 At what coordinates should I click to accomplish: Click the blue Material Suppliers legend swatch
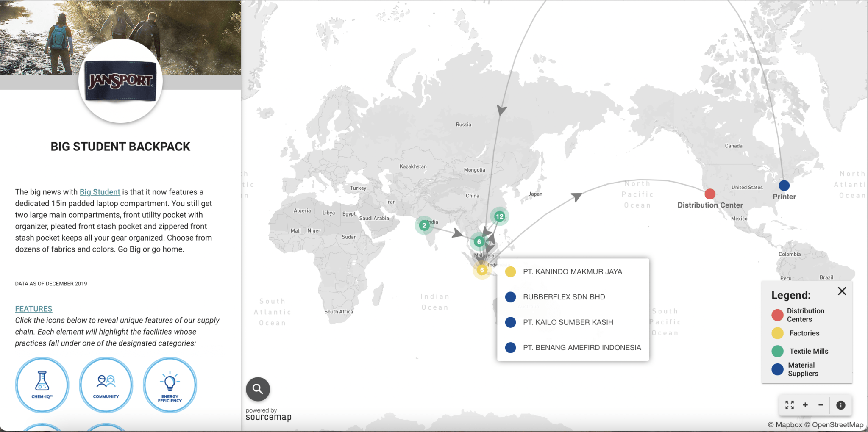(777, 369)
